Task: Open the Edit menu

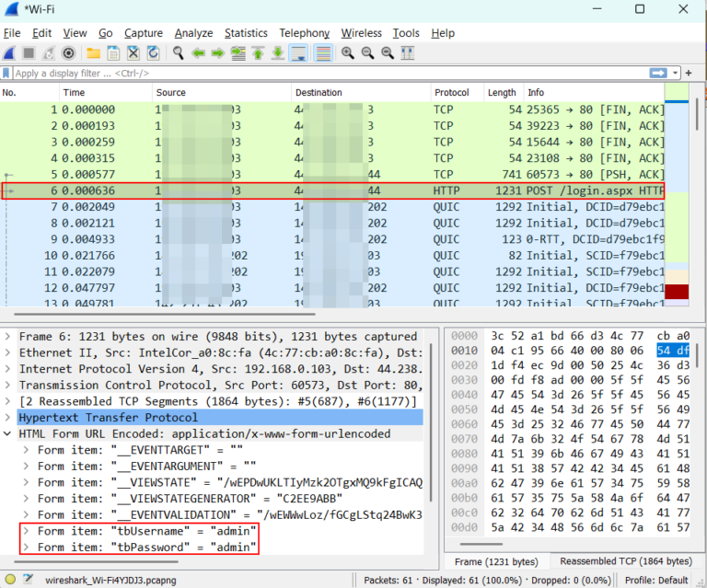Action: point(42,33)
